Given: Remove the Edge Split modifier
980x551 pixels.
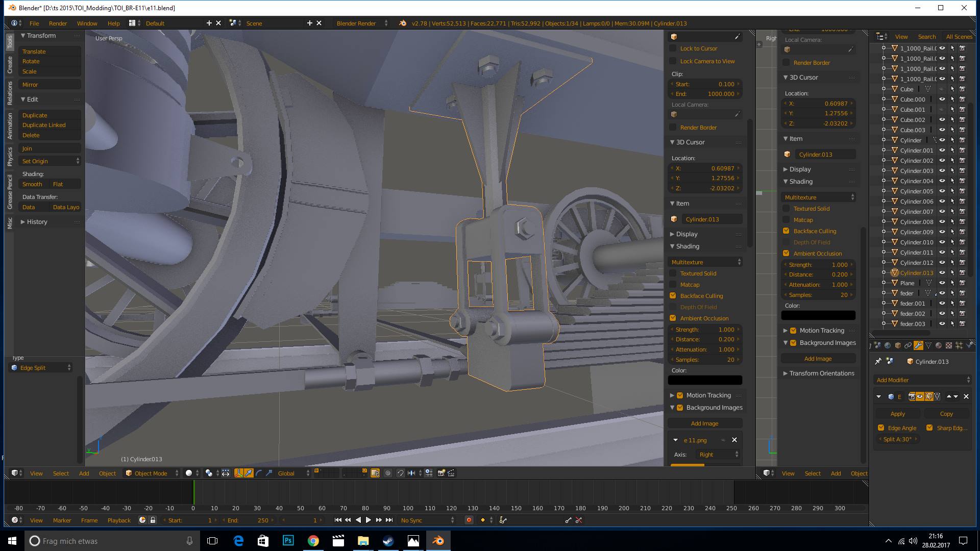Looking at the screenshot, I should coord(966,396).
